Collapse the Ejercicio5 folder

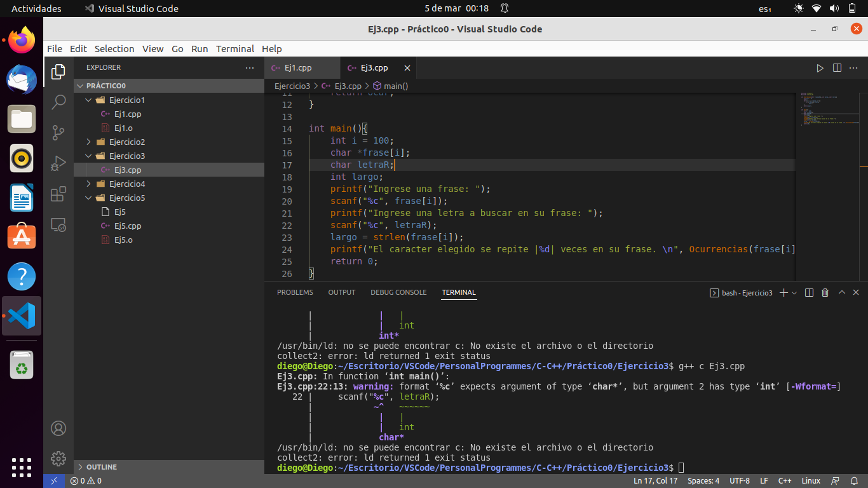tap(169, 198)
